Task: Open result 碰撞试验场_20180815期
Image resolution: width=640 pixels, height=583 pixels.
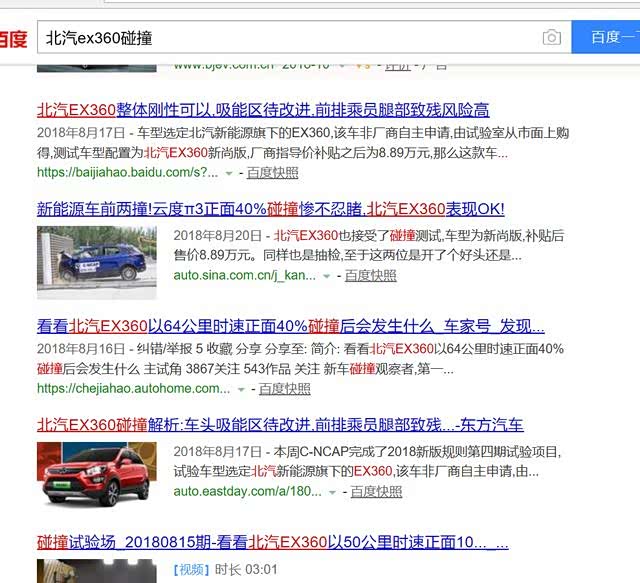Action: coord(272,542)
